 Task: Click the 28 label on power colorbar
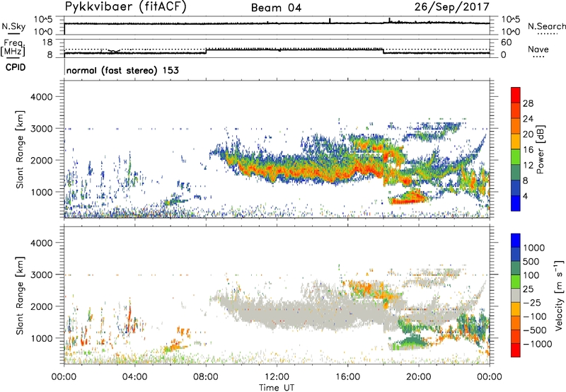(x=528, y=103)
